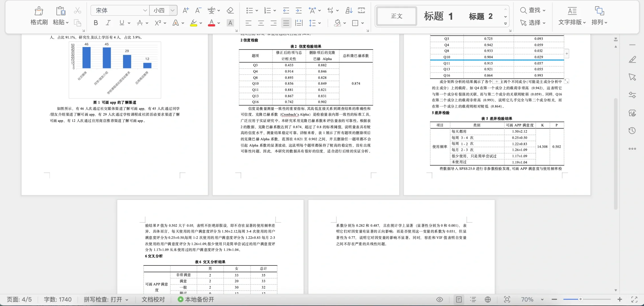Screen dimensions: 644x306
Task: Click the word count 字数: 1740
Action: click(x=58, y=299)
